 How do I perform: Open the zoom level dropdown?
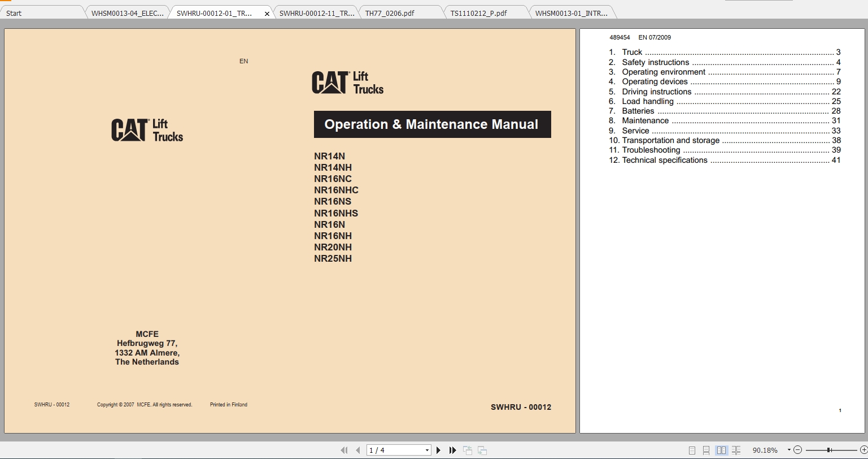tap(790, 449)
